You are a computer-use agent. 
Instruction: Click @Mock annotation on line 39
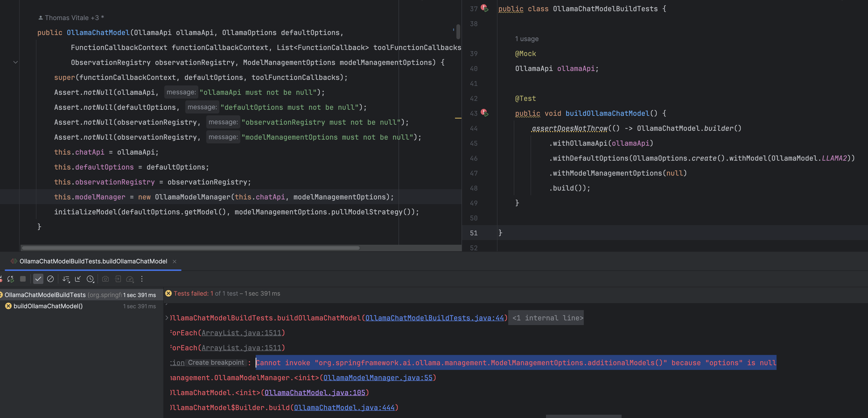pos(525,54)
